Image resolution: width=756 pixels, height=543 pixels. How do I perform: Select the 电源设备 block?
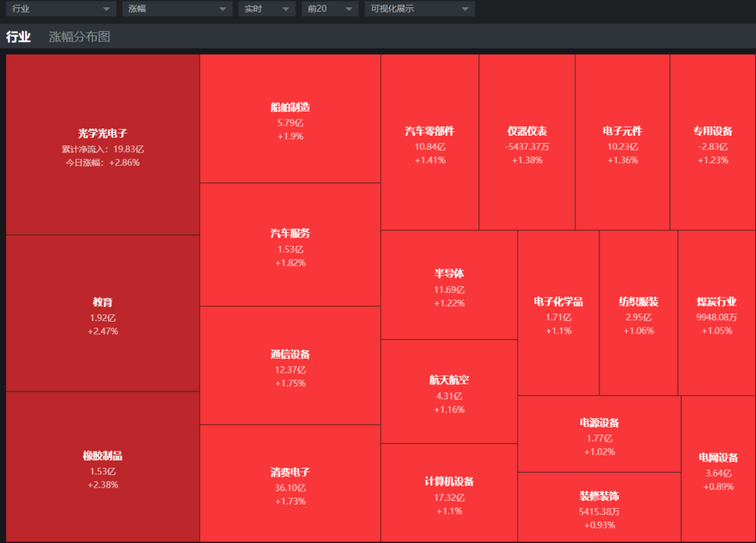pos(599,434)
